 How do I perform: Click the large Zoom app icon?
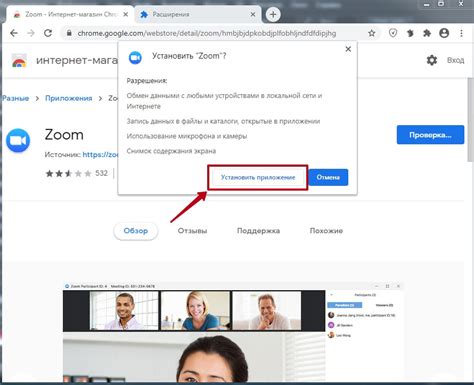(x=18, y=140)
